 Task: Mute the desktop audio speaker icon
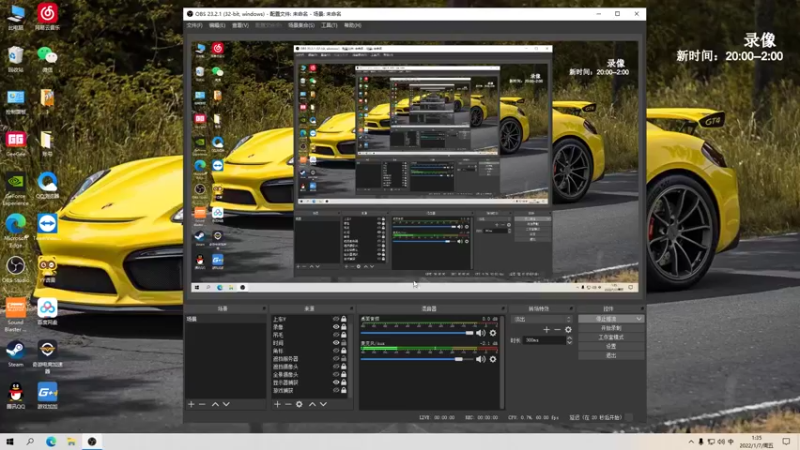pos(480,333)
